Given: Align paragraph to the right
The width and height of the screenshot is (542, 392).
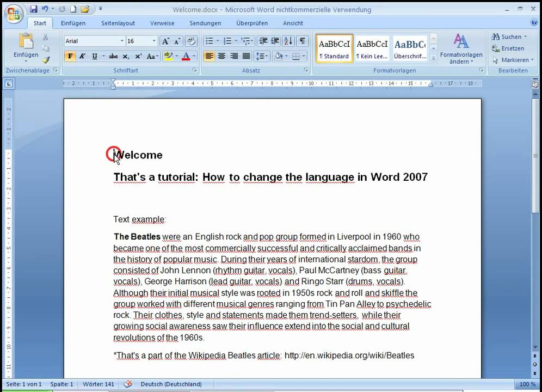Looking at the screenshot, I should [x=234, y=56].
